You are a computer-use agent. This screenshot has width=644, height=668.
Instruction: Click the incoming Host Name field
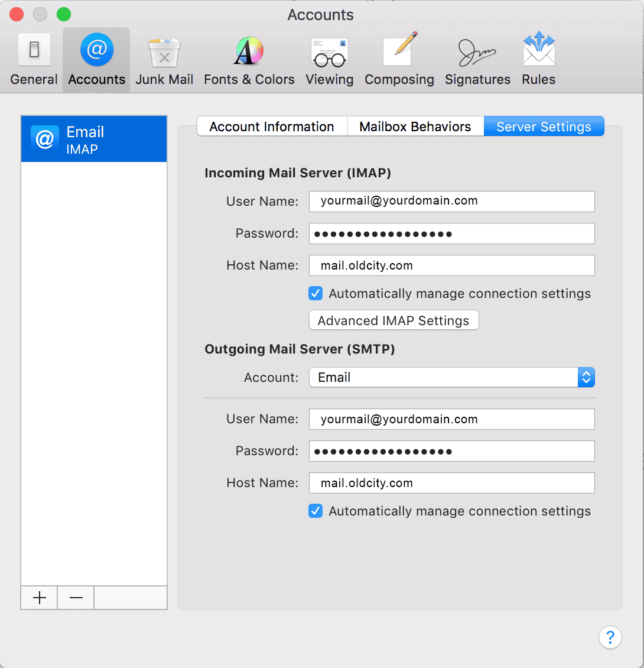pyautogui.click(x=451, y=265)
